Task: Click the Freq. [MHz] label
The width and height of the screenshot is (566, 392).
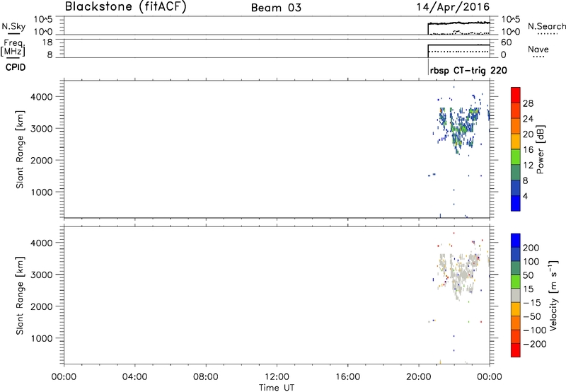Action: click(13, 47)
